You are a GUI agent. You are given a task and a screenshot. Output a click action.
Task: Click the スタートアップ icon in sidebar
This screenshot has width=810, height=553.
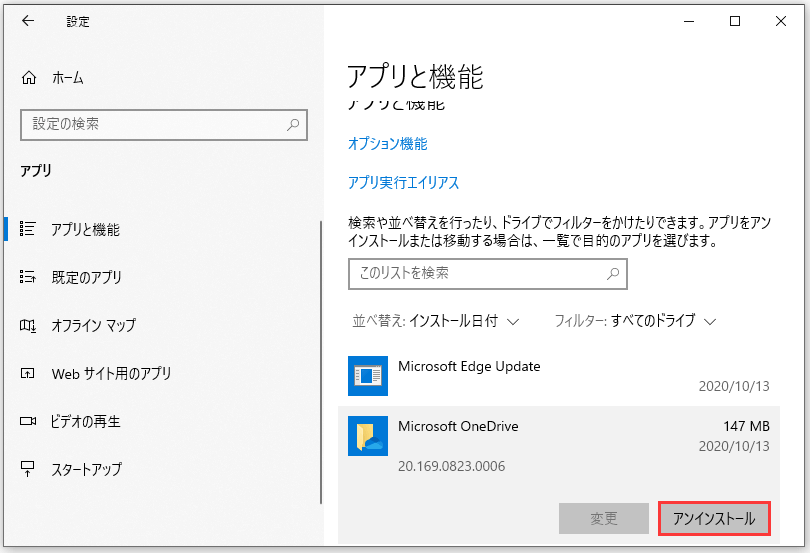pos(27,469)
